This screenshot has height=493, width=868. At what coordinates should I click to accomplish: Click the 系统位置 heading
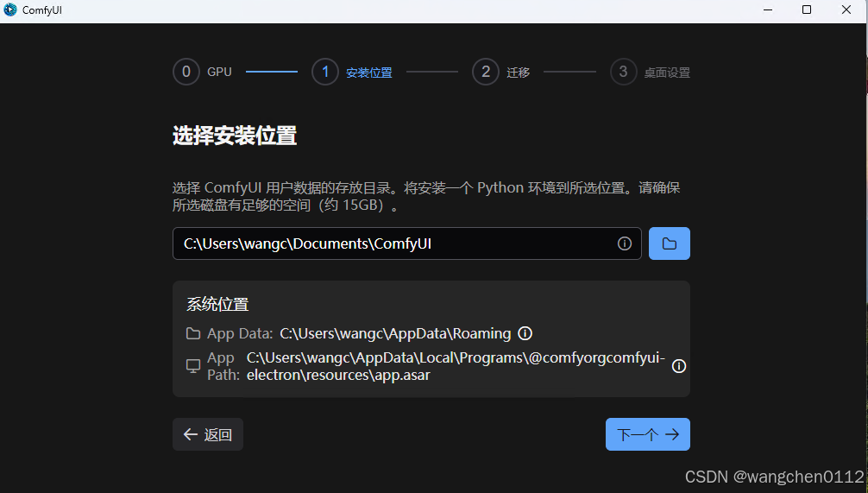pyautogui.click(x=217, y=304)
